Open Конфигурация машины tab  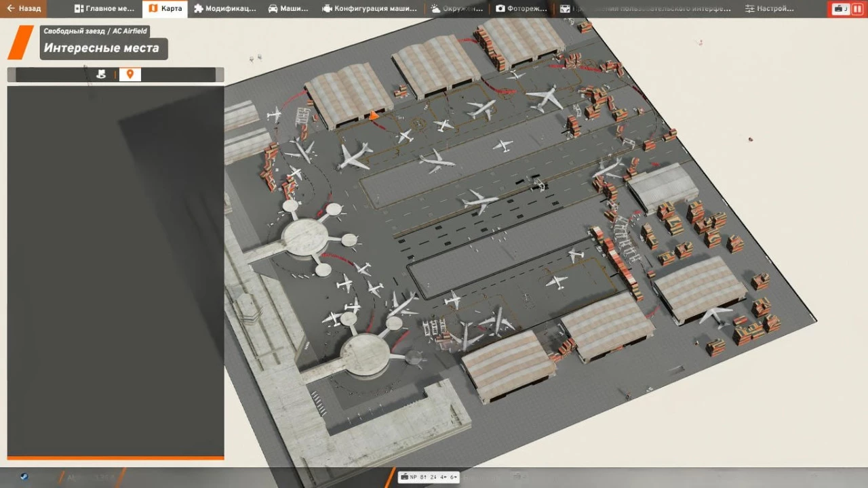[370, 9]
